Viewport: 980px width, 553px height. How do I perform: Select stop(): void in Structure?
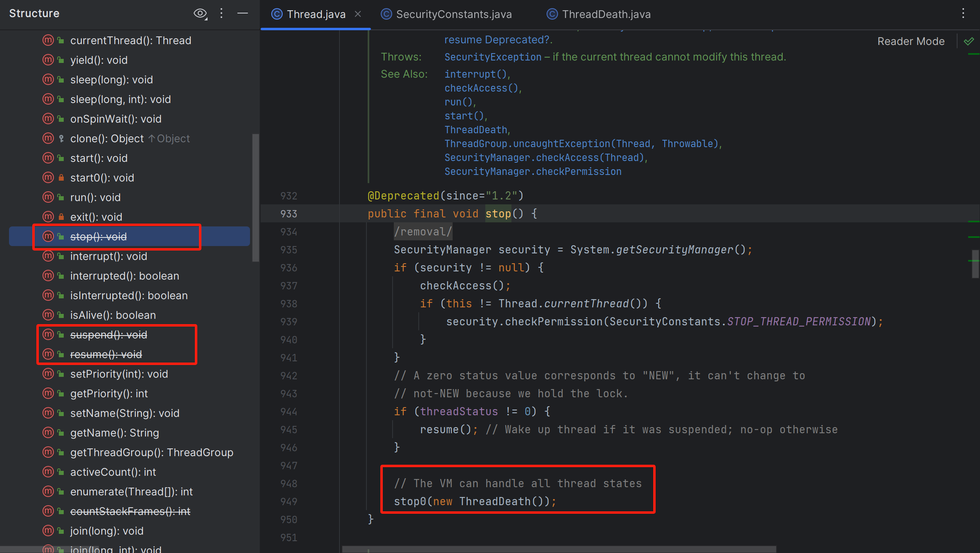98,237
